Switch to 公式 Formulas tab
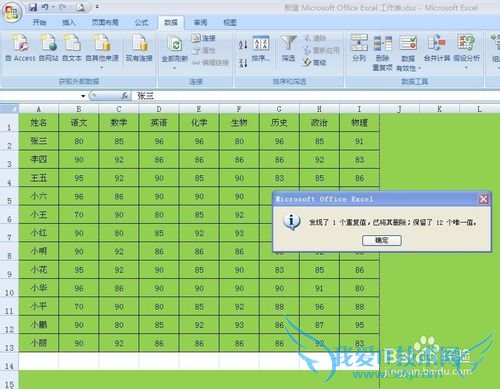Image resolution: width=500 pixels, height=389 pixels. click(x=141, y=22)
